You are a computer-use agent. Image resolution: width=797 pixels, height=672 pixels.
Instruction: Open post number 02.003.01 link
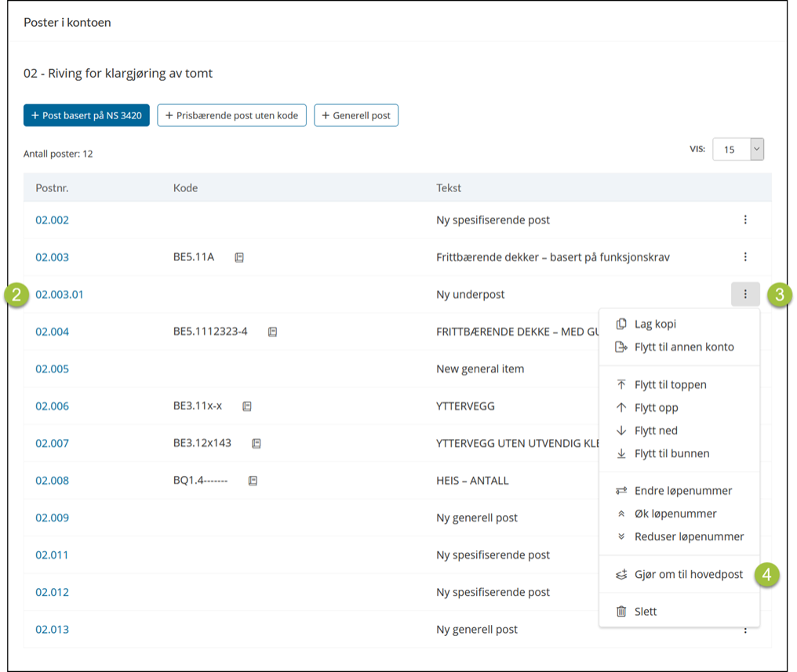point(60,295)
